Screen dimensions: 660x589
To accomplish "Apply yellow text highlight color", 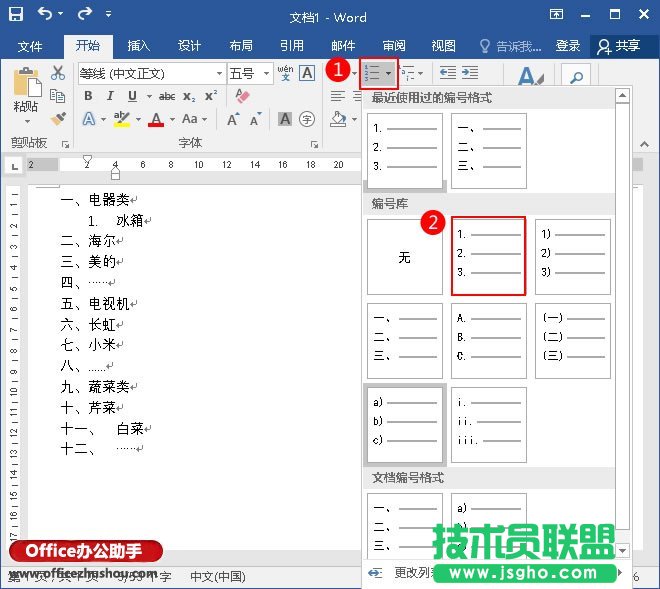I will 122,119.
